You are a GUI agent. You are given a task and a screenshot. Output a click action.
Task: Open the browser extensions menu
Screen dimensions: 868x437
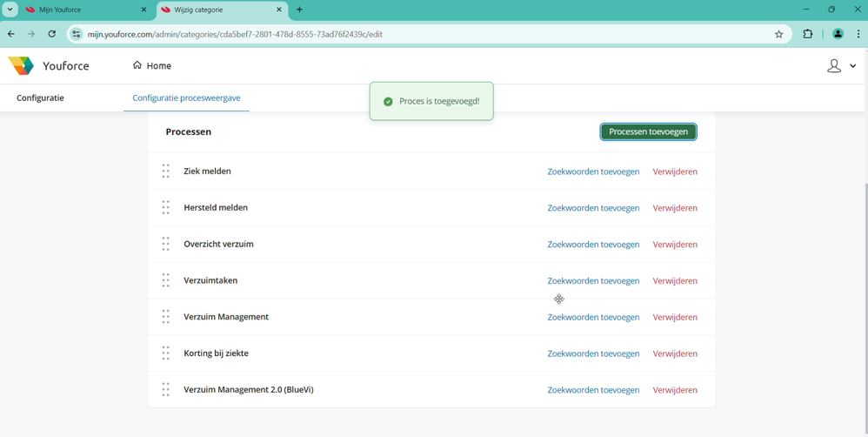808,34
